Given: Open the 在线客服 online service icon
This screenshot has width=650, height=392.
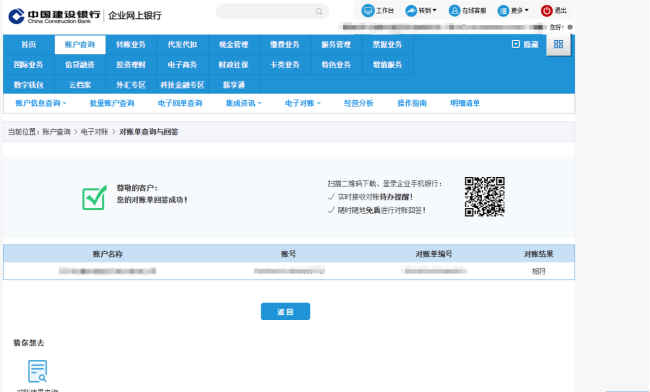Looking at the screenshot, I should (455, 11).
